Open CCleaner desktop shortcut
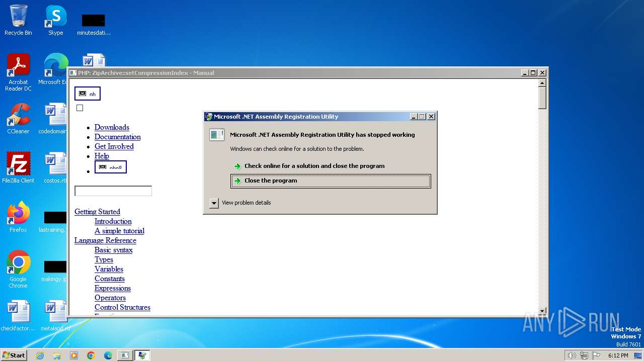This screenshot has height=362, width=644. [18, 119]
